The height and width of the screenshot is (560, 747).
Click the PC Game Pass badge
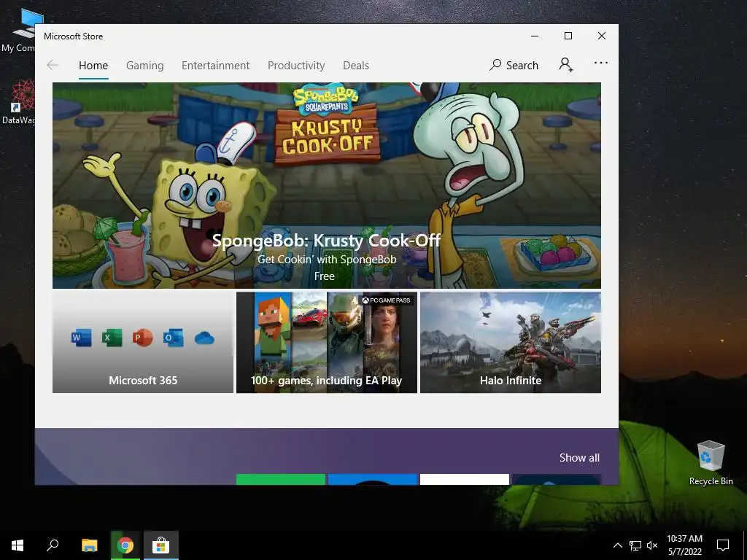tap(386, 300)
